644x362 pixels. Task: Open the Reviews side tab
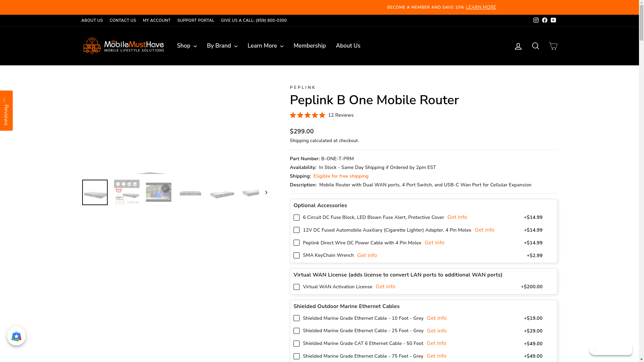tap(6, 111)
